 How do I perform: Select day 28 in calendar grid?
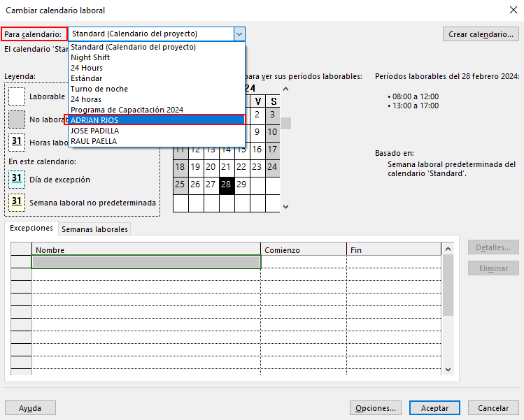[226, 185]
